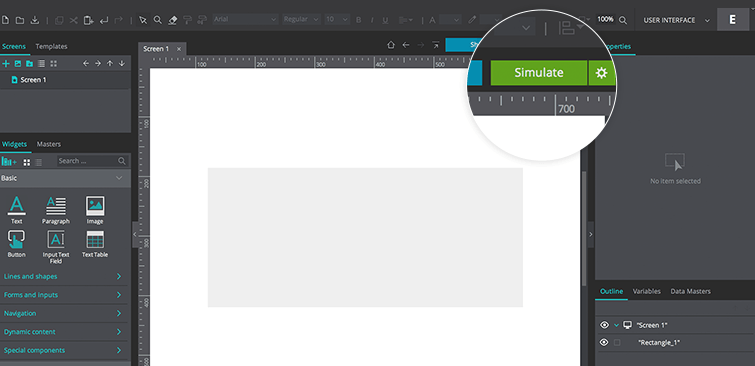Open the E account button

click(732, 20)
